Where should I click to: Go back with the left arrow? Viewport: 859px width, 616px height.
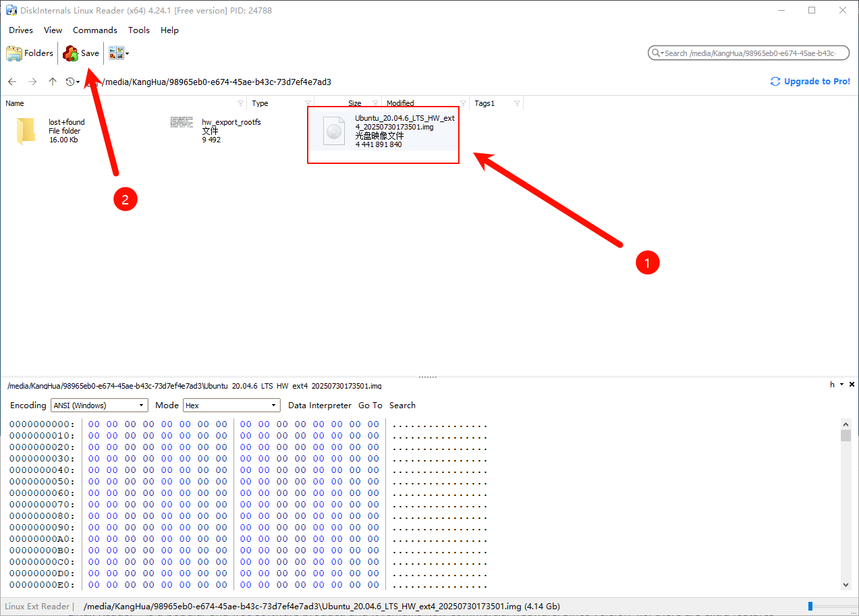coord(12,82)
